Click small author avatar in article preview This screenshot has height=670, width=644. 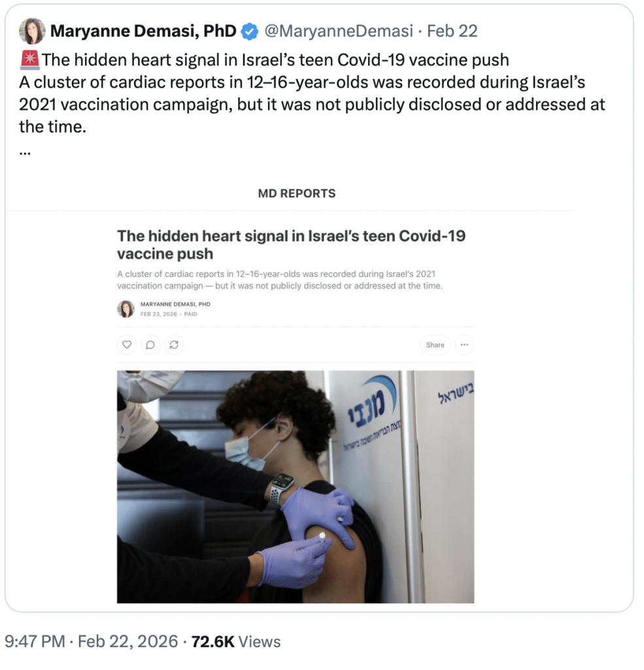pos(126,309)
